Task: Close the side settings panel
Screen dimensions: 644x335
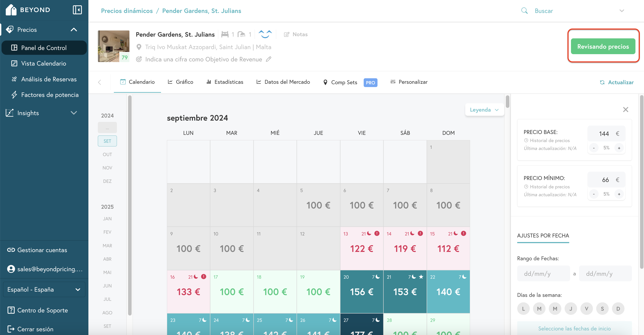Action: [626, 109]
